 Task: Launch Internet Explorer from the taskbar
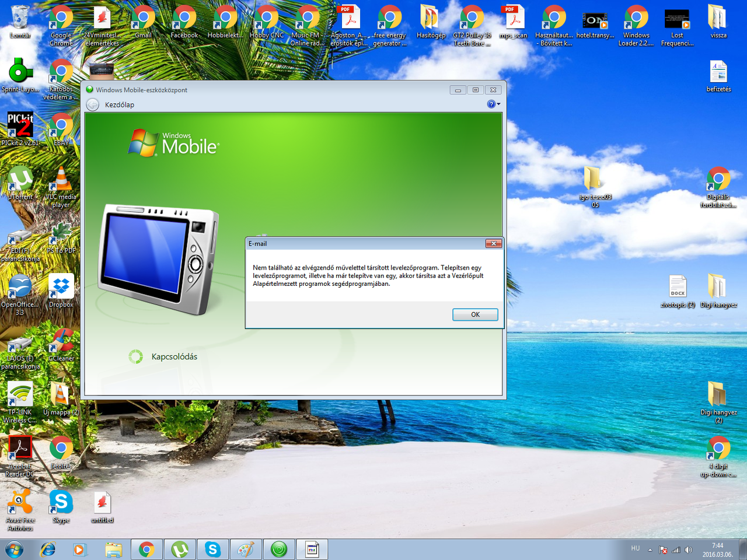click(x=47, y=549)
